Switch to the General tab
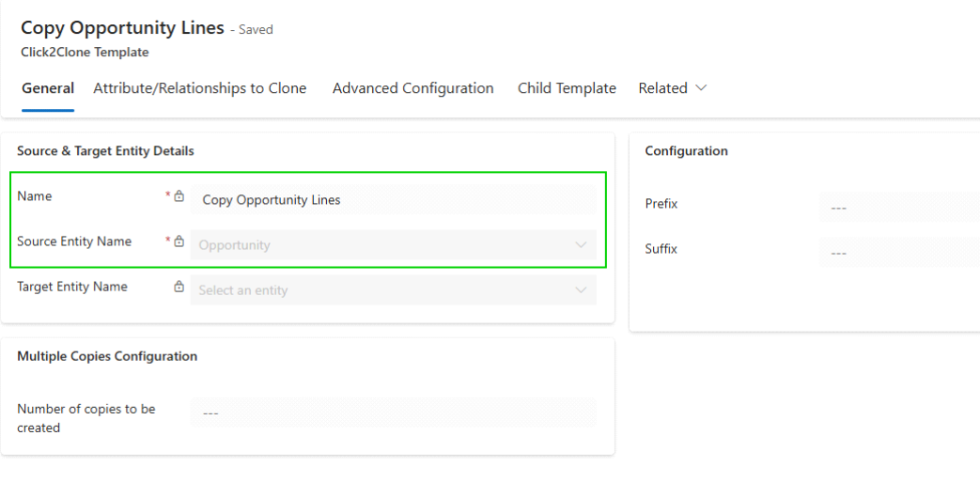980x498 pixels. click(x=48, y=88)
